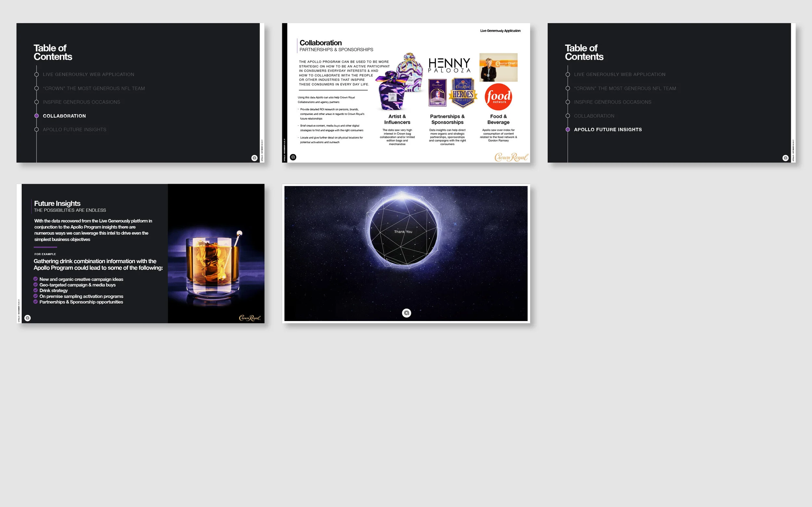Click 'Gathering drink combination information' heading
The height and width of the screenshot is (507, 812).
(98, 264)
